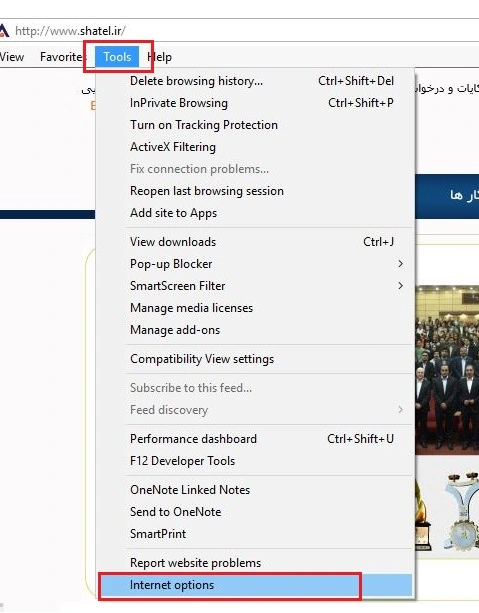Open Performance dashboard

[x=255, y=439]
